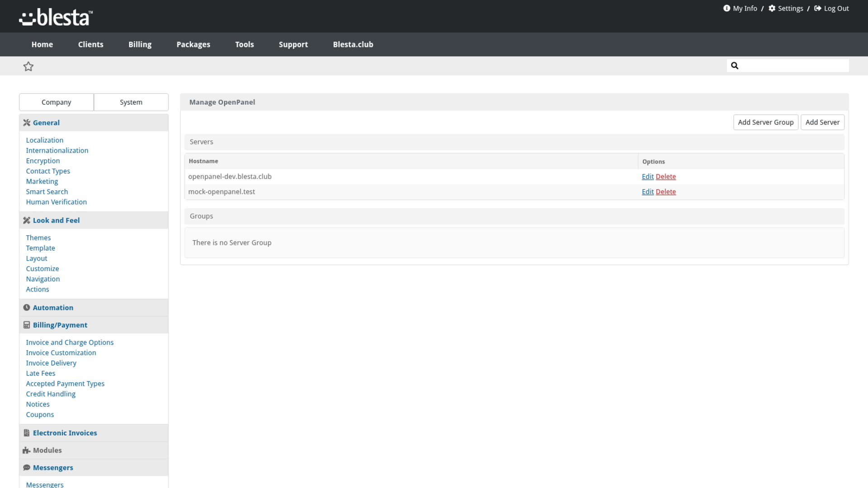Open Marketing settings
868x488 pixels.
tap(42, 181)
